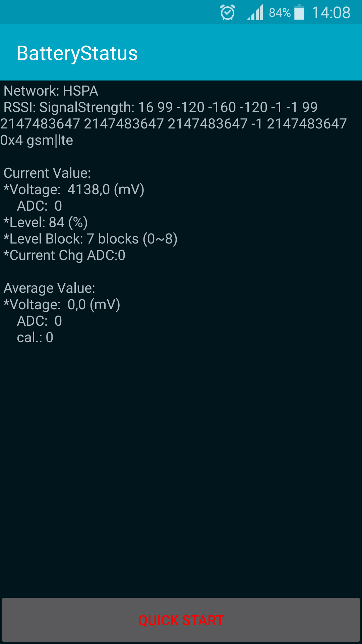Tap the 0x4 gsm|lte text
The height and width of the screenshot is (644, 362).
pyautogui.click(x=37, y=140)
